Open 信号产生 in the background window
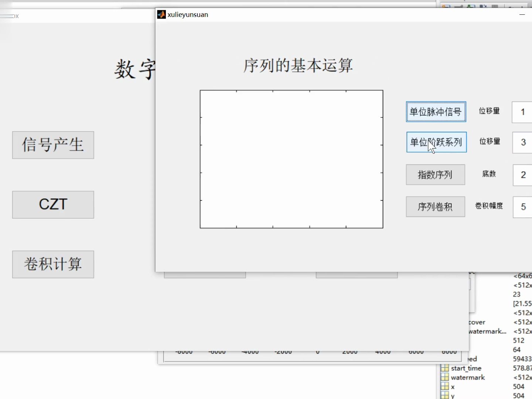Image resolution: width=532 pixels, height=399 pixels. click(53, 145)
